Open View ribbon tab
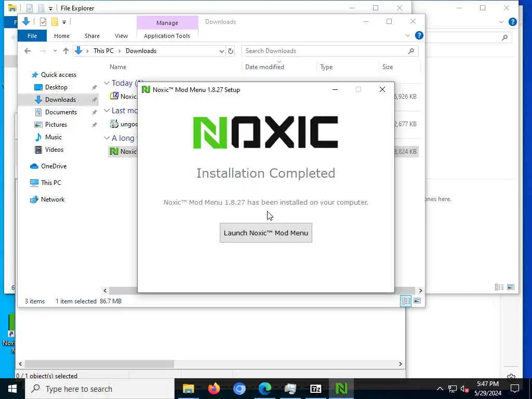Image resolution: width=532 pixels, height=399 pixels. (x=121, y=36)
